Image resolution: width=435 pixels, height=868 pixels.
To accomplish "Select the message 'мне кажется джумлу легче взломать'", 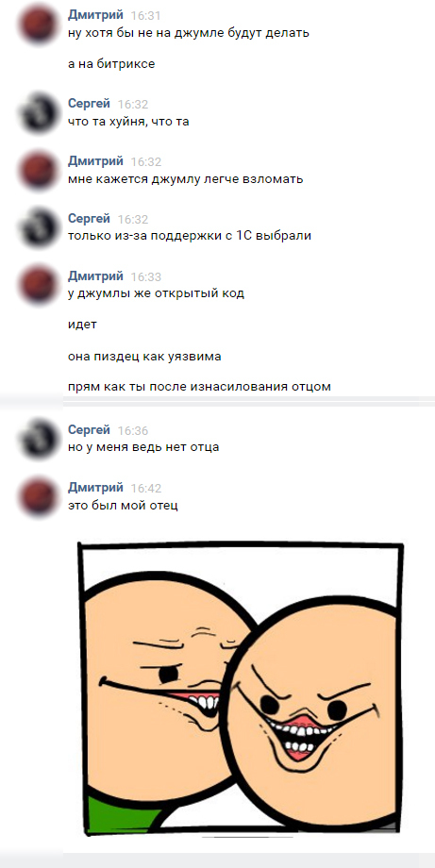I will point(185,179).
